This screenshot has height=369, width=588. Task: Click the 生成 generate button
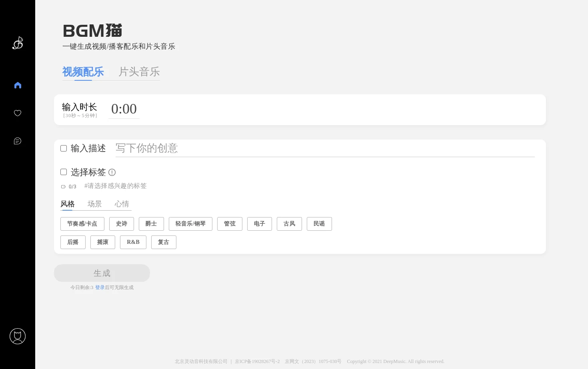[102, 273]
